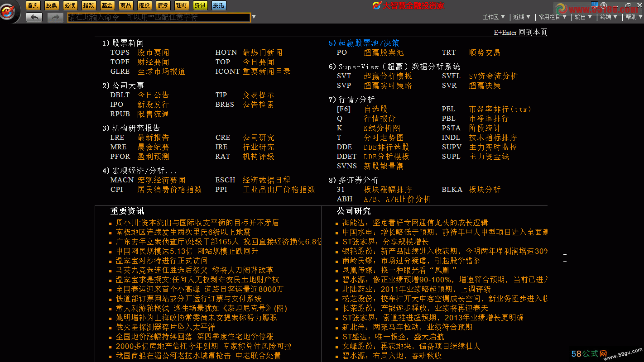Open 今日公告 link
The width and height of the screenshot is (644, 362).
154,95
